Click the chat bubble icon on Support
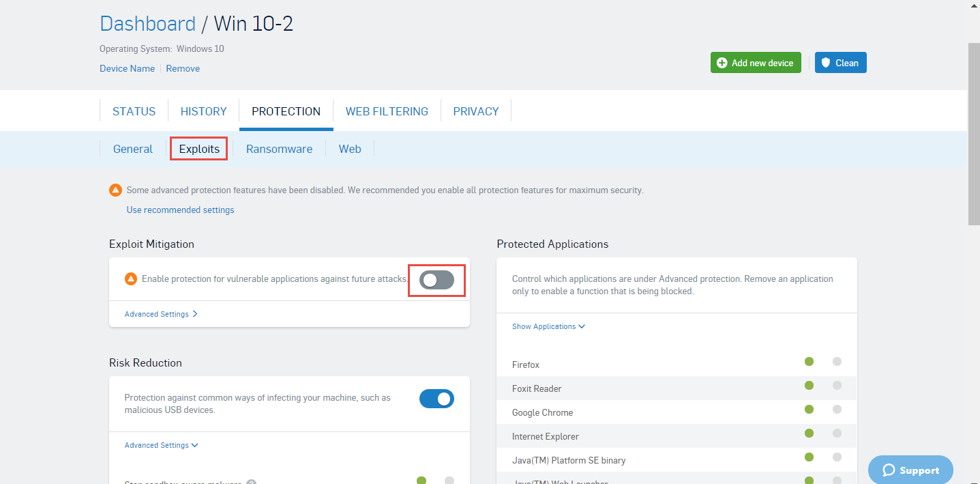 pos(888,470)
